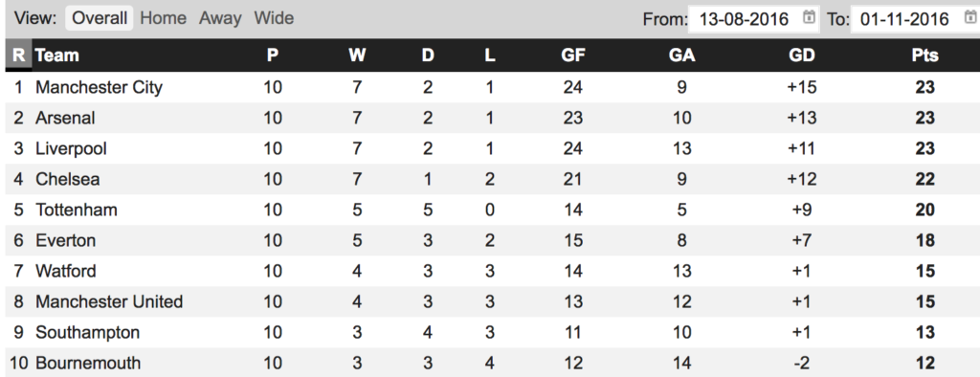The image size is (980, 377).
Task: Sort table by the W column header
Action: [357, 55]
